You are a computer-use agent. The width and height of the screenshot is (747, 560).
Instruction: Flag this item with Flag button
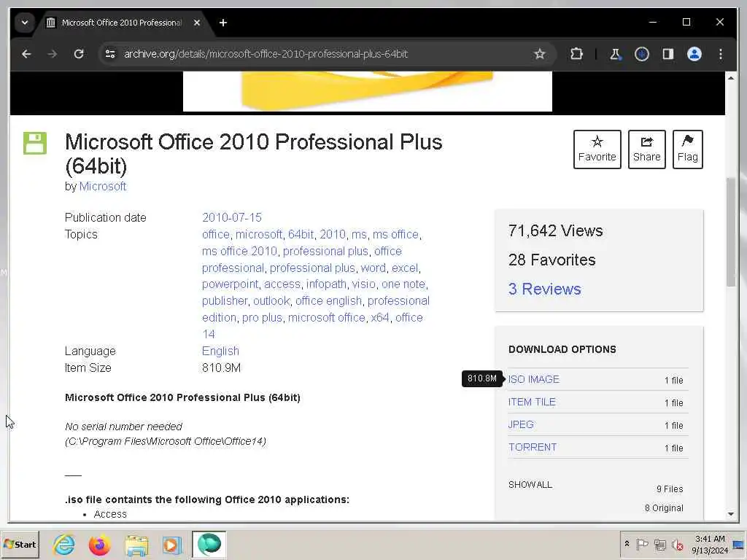tap(687, 149)
